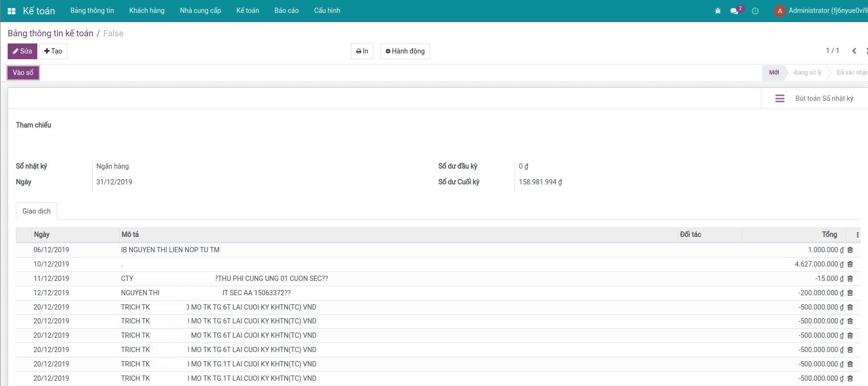Go back via Bảng thông tin kế toán breadcrumb
The image size is (868, 386).
tap(50, 33)
